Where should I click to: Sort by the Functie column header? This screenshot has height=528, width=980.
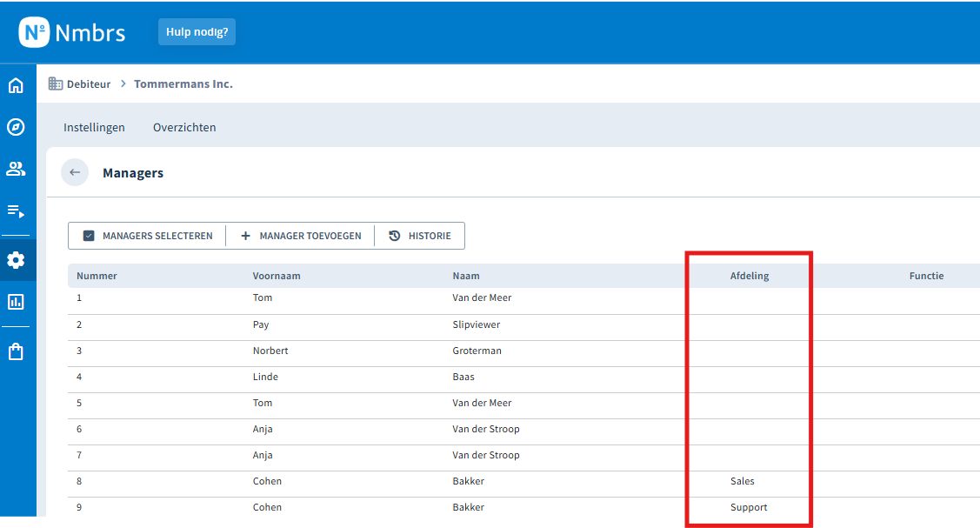pos(926,276)
